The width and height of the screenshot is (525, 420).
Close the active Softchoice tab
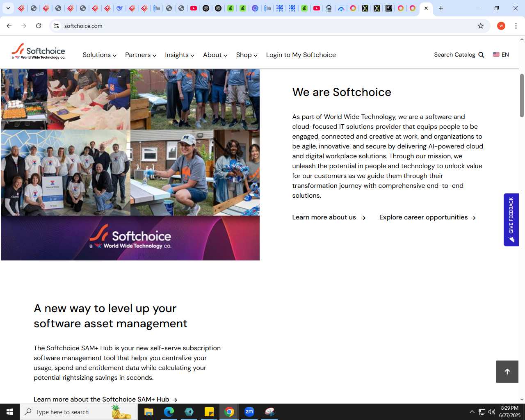coord(426,8)
